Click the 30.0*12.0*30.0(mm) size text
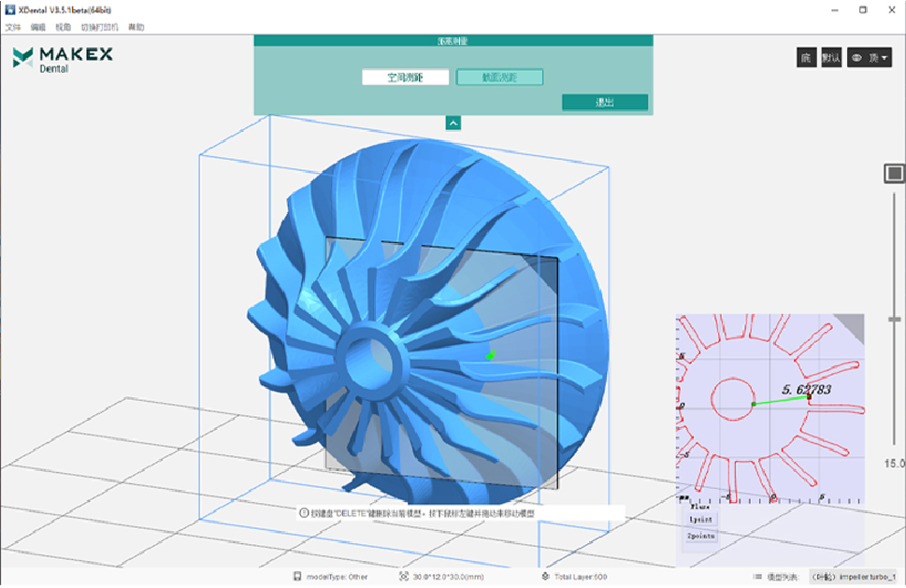Image resolution: width=906 pixels, height=588 pixels. (x=449, y=577)
